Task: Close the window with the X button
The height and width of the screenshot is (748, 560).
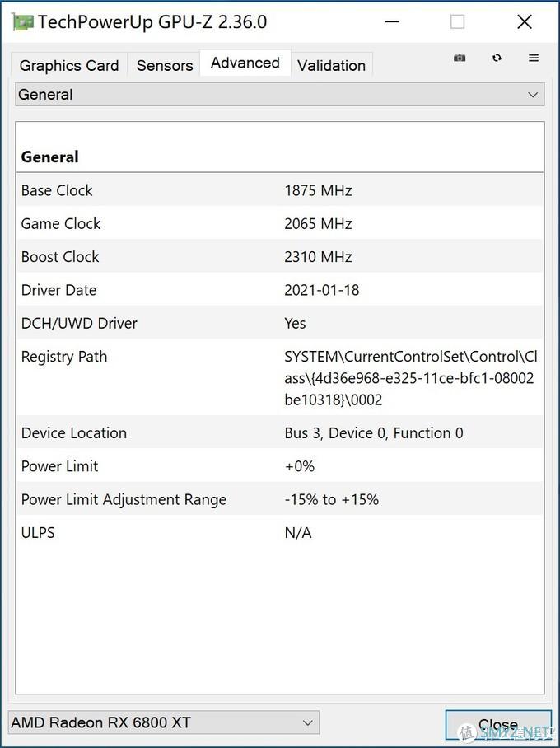Action: tap(525, 21)
